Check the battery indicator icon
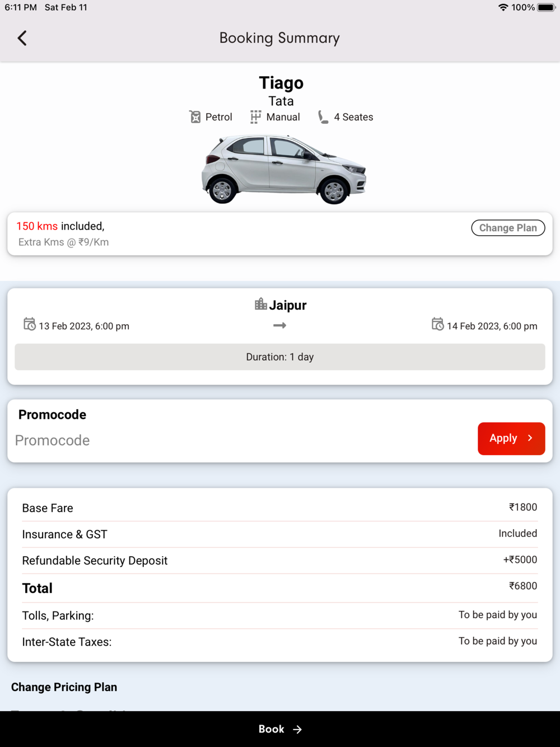The height and width of the screenshot is (747, 560). pyautogui.click(x=546, y=7)
